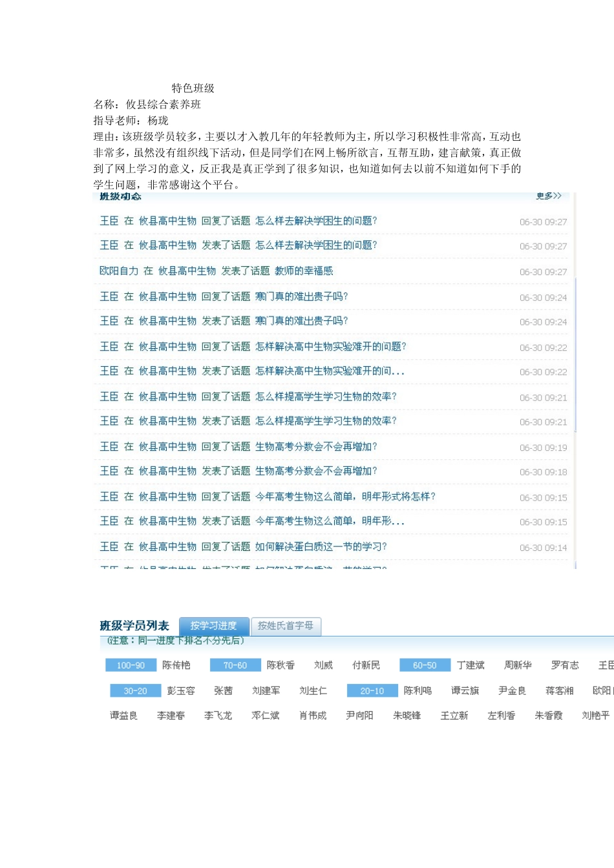Select student 刘威
Image resolution: width=614 pixels, height=868 pixels.
click(x=323, y=665)
